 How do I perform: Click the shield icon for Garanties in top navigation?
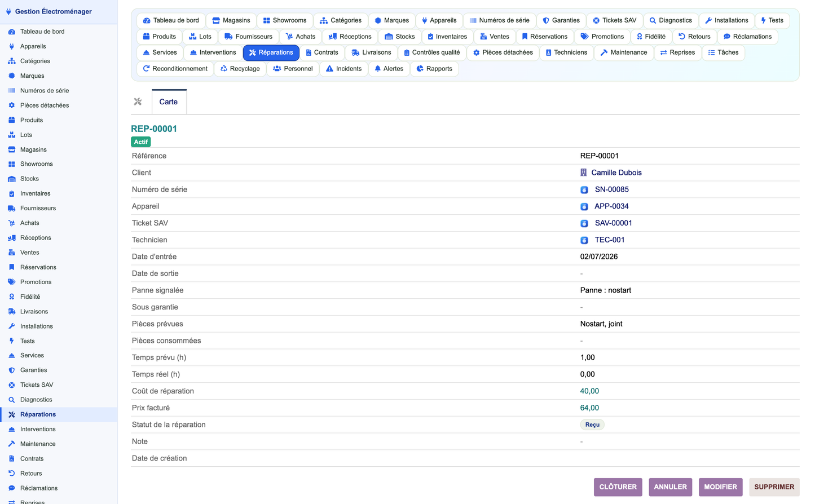click(x=546, y=20)
